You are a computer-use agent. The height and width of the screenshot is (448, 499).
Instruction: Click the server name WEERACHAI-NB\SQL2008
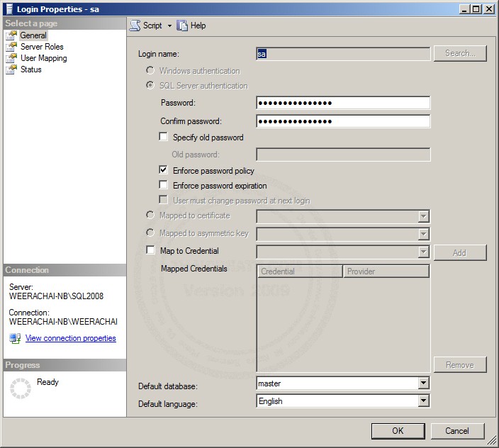[56, 296]
